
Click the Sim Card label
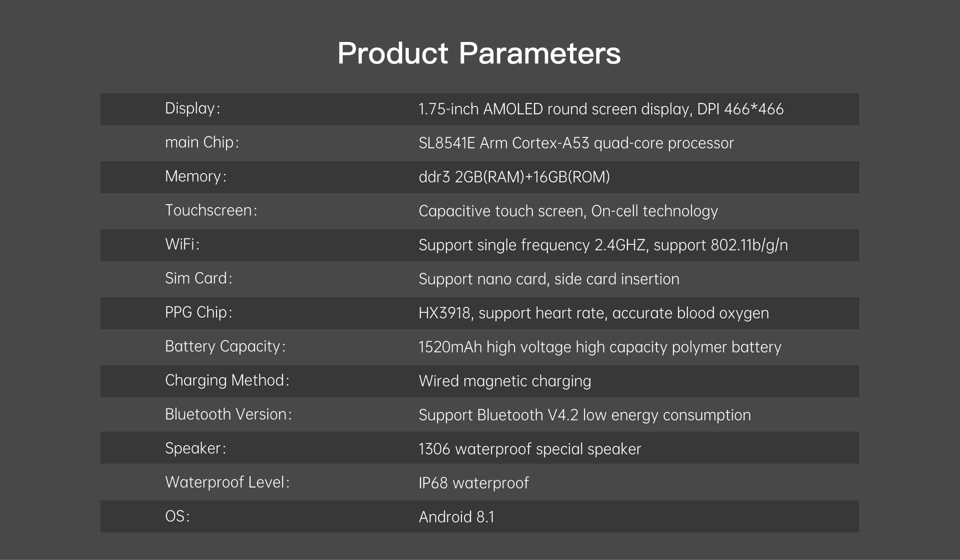click(x=198, y=278)
